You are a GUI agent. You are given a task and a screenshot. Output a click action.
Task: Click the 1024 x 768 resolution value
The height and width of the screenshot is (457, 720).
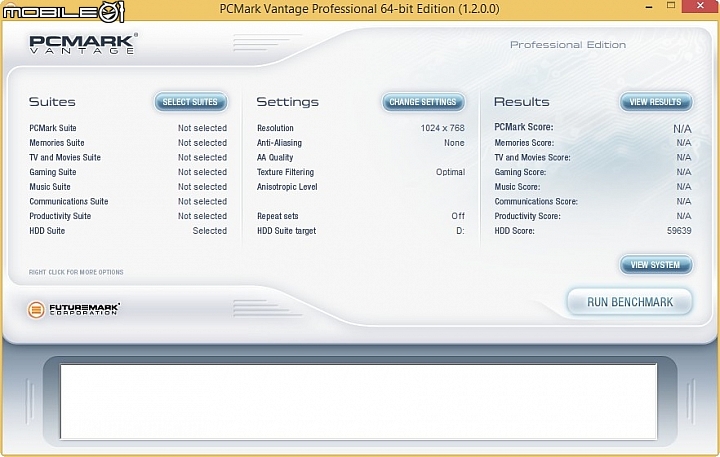click(x=443, y=128)
